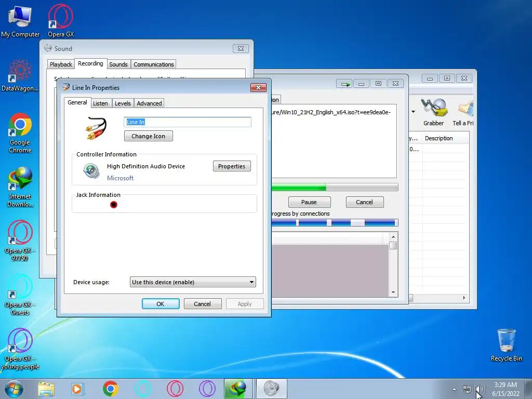Viewport: 532px width, 399px height.
Task: Switch to the General tab
Action: 77,102
